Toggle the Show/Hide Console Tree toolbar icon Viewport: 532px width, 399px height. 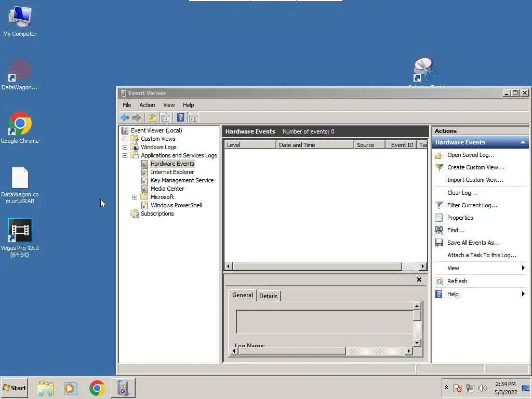click(165, 118)
